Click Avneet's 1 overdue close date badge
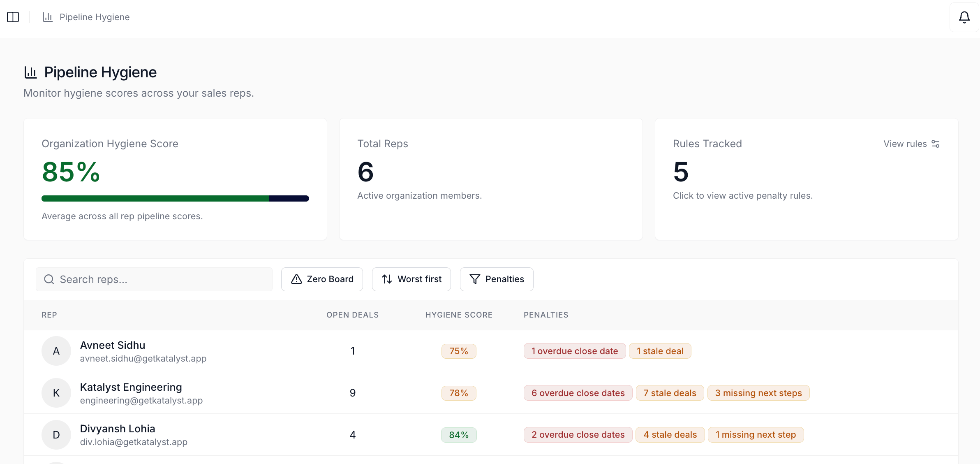Image resolution: width=980 pixels, height=464 pixels. pyautogui.click(x=575, y=351)
